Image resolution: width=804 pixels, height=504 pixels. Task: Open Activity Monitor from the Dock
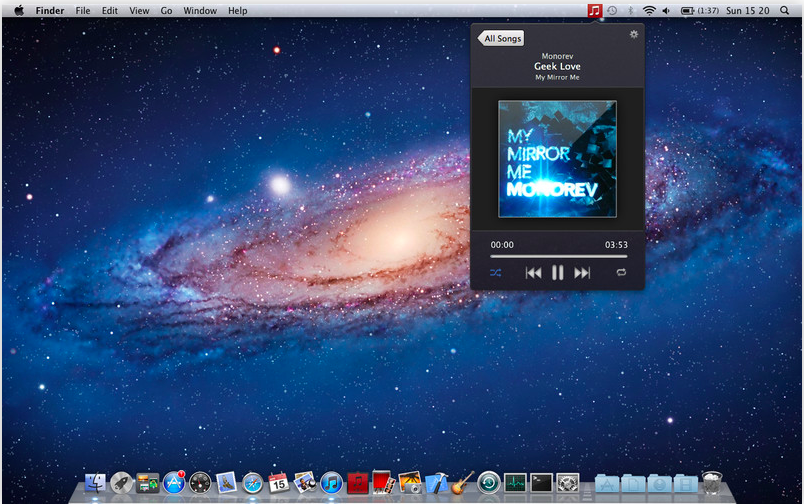point(515,483)
